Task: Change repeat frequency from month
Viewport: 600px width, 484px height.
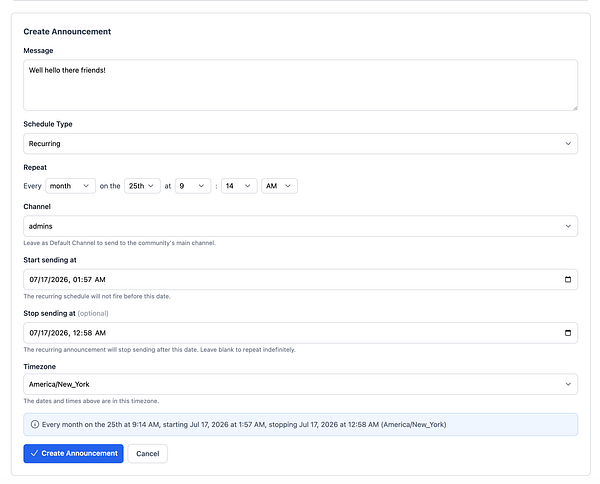Action: [70, 186]
